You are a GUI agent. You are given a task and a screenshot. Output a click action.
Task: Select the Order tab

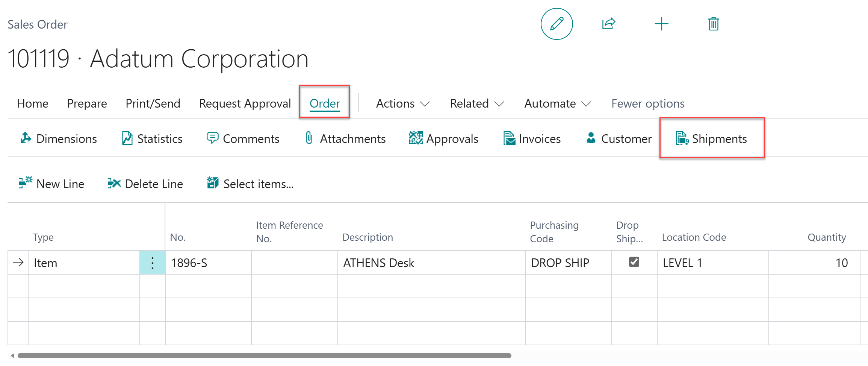[x=325, y=103]
